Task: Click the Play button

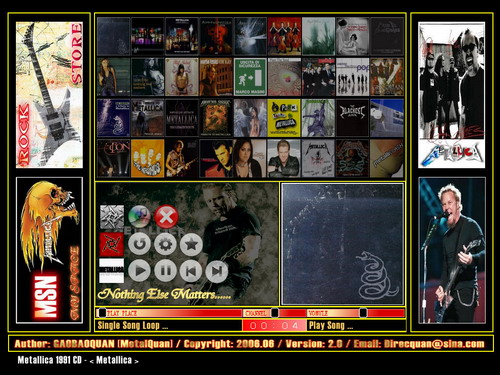Action: [139, 271]
